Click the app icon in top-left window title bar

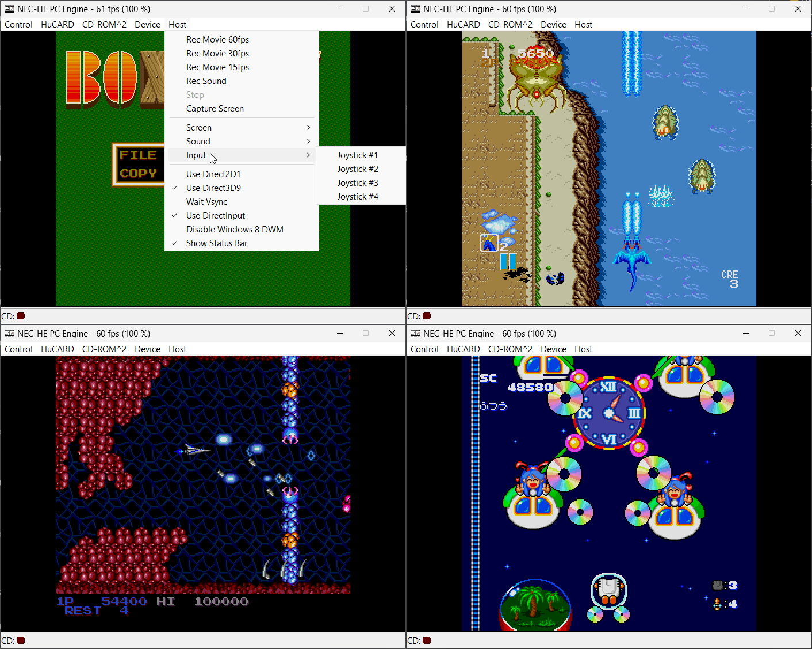10,9
